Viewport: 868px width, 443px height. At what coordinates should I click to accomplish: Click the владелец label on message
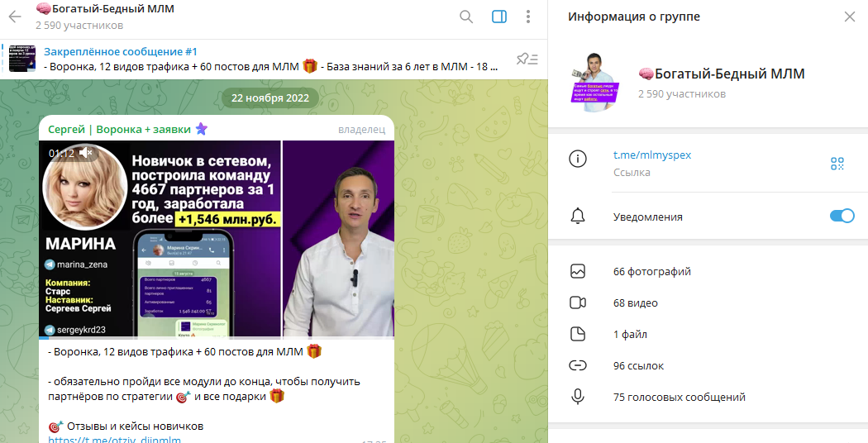click(x=361, y=130)
